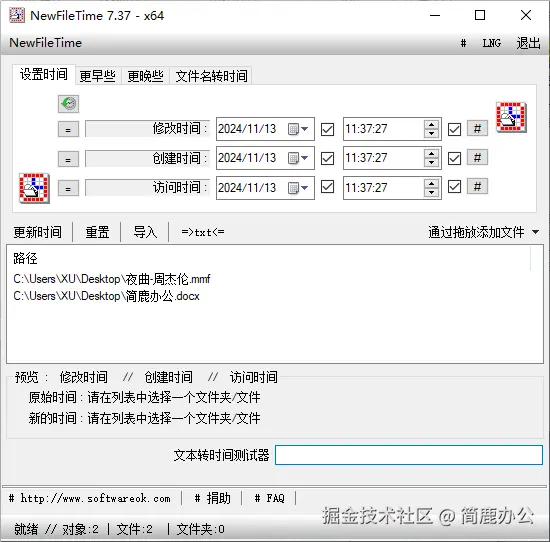
Task: Select the file 简鹿办公.docx in list
Action: click(x=106, y=296)
